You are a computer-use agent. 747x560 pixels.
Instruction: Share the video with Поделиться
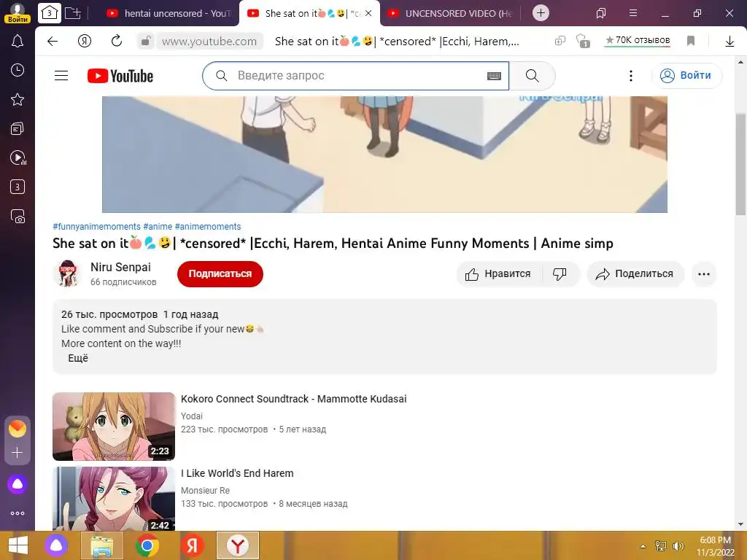coord(635,274)
